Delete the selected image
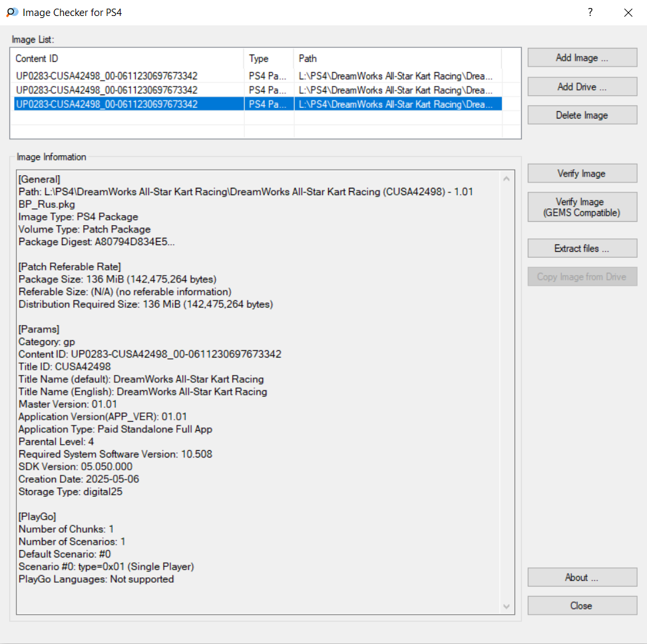This screenshot has height=644, width=647. tap(582, 115)
